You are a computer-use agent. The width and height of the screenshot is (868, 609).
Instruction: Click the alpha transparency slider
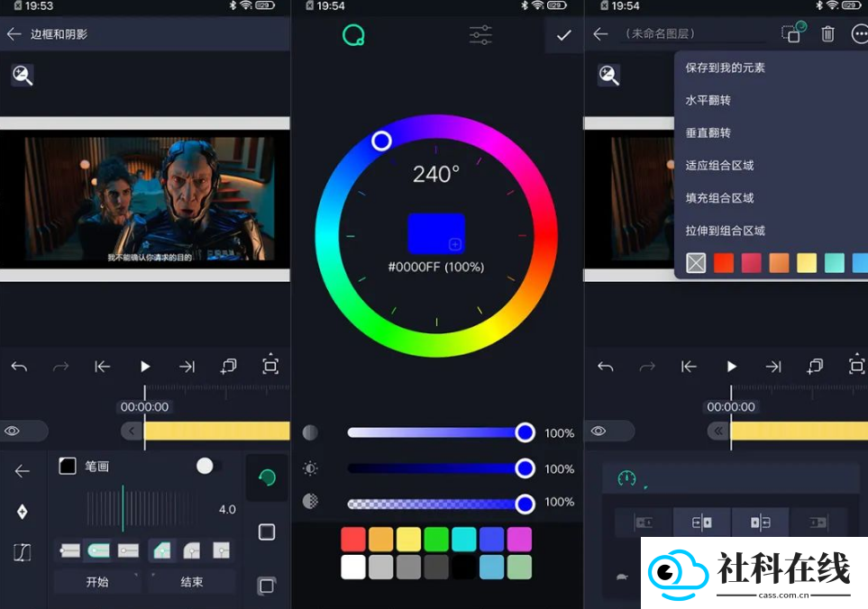[440, 504]
